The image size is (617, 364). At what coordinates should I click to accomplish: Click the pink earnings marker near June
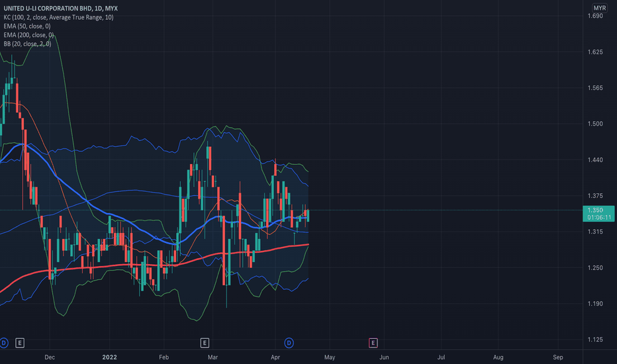pos(373,343)
